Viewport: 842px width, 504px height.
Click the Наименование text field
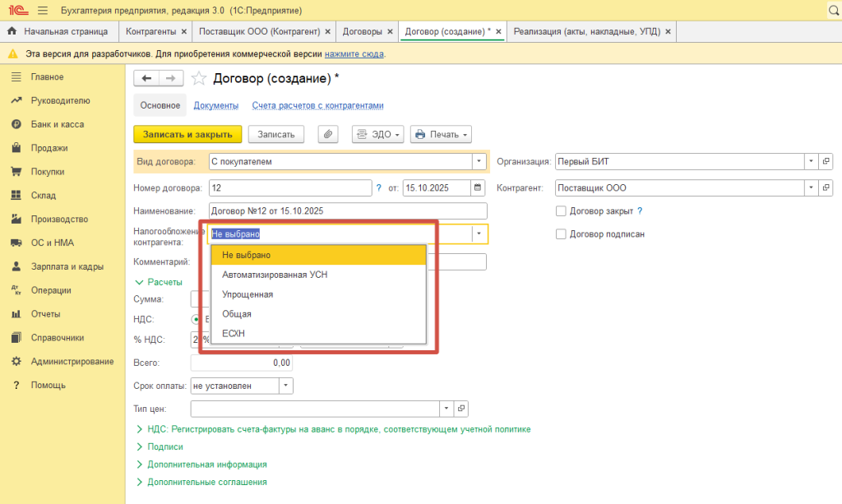(x=348, y=211)
